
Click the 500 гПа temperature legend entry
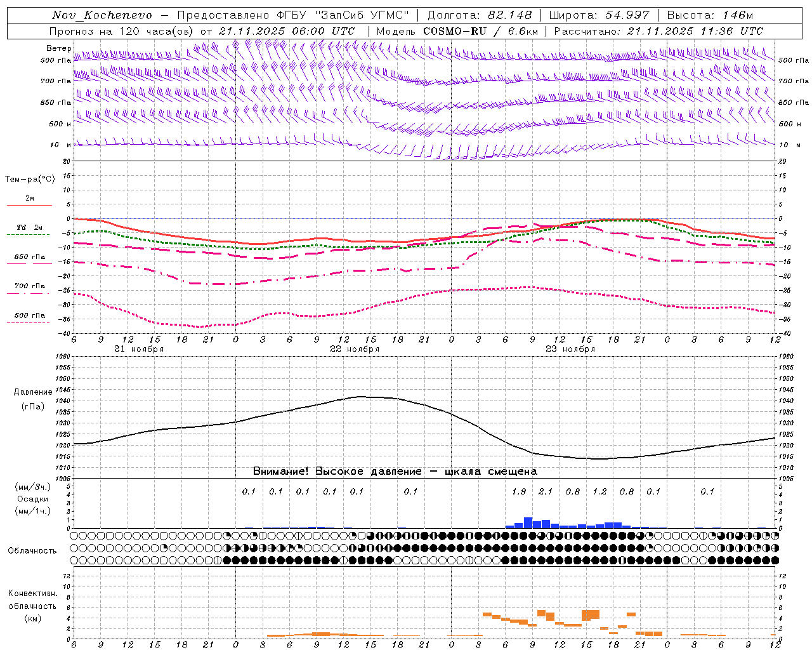click(29, 315)
